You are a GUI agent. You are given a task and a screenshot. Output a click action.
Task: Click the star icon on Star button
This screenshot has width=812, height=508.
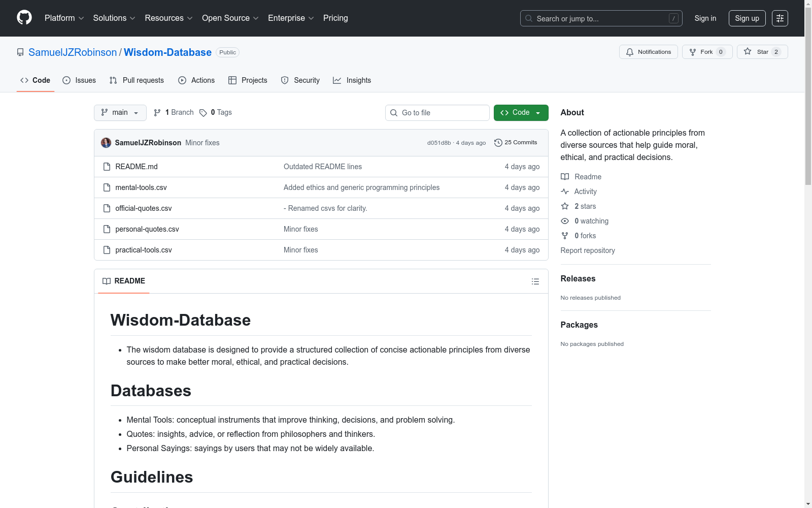(748, 51)
